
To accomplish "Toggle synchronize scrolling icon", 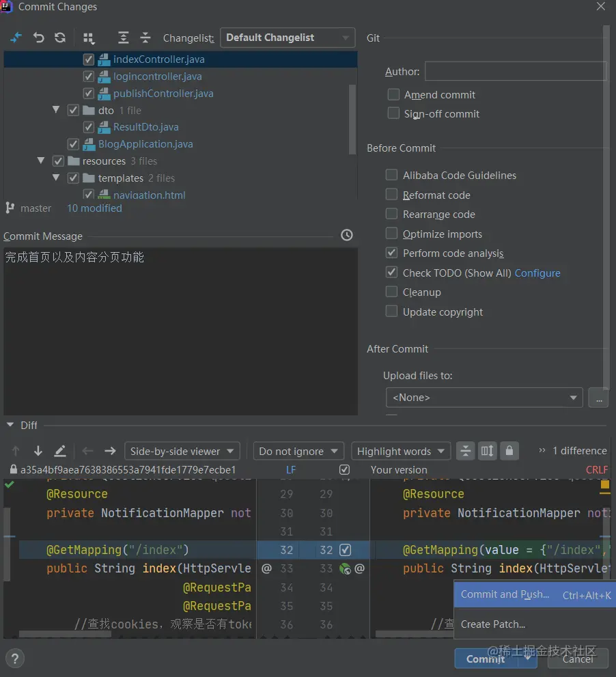I will (x=488, y=451).
